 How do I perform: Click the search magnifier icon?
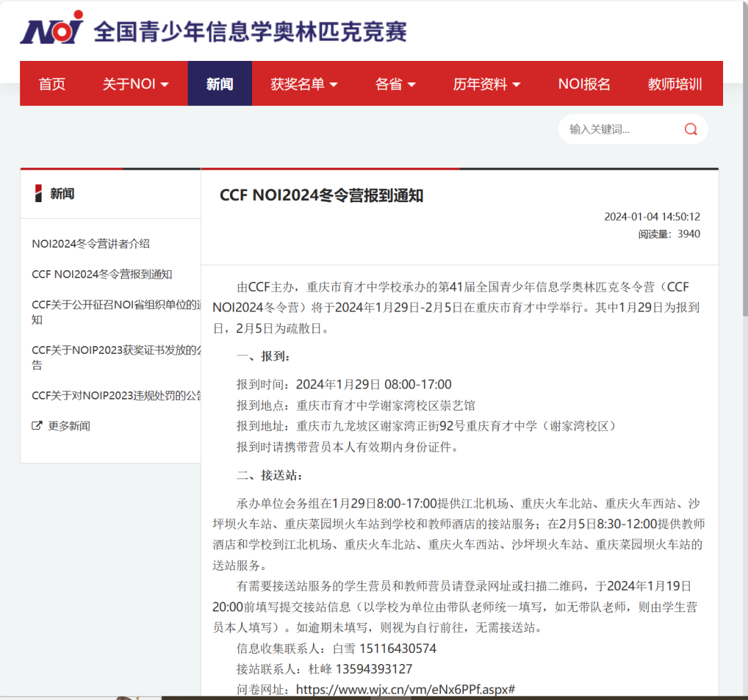click(x=691, y=129)
